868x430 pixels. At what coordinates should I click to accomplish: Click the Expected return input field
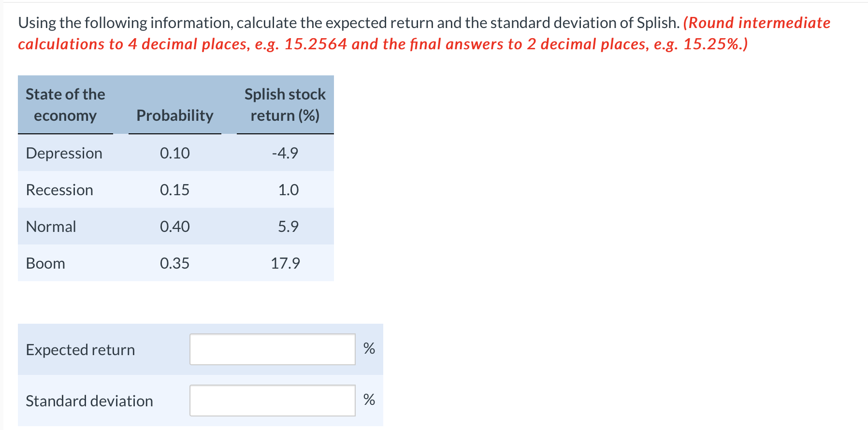273,349
